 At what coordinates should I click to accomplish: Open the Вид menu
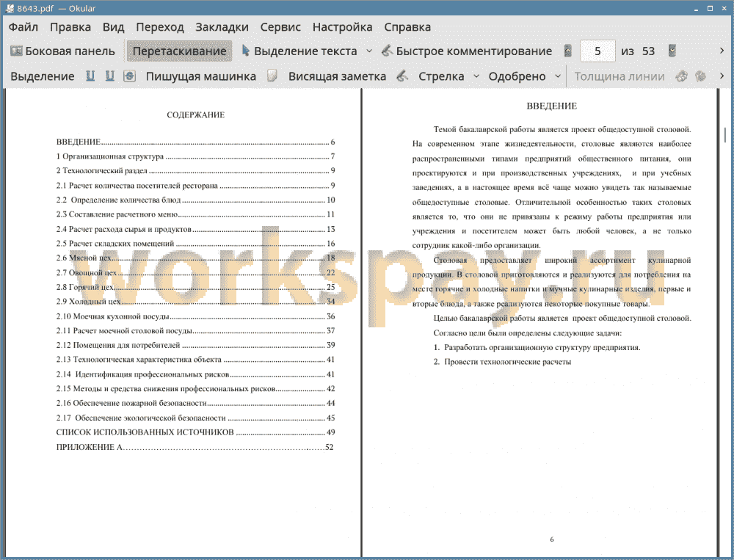point(113,27)
